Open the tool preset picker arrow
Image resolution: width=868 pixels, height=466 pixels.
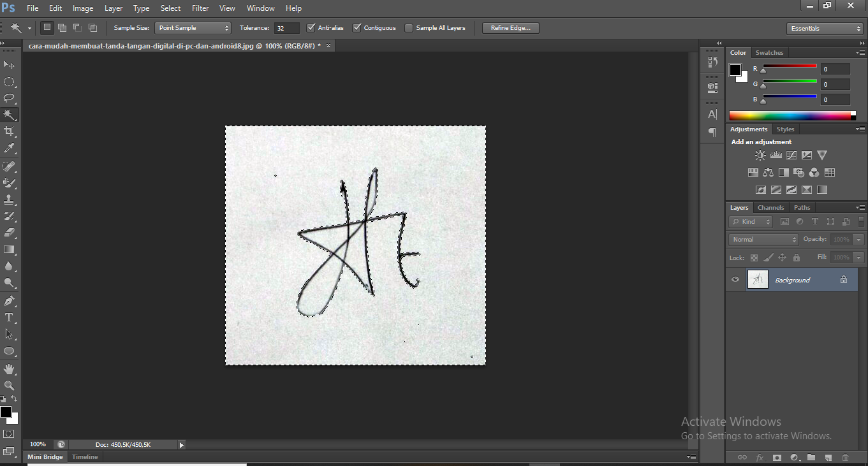[29, 29]
